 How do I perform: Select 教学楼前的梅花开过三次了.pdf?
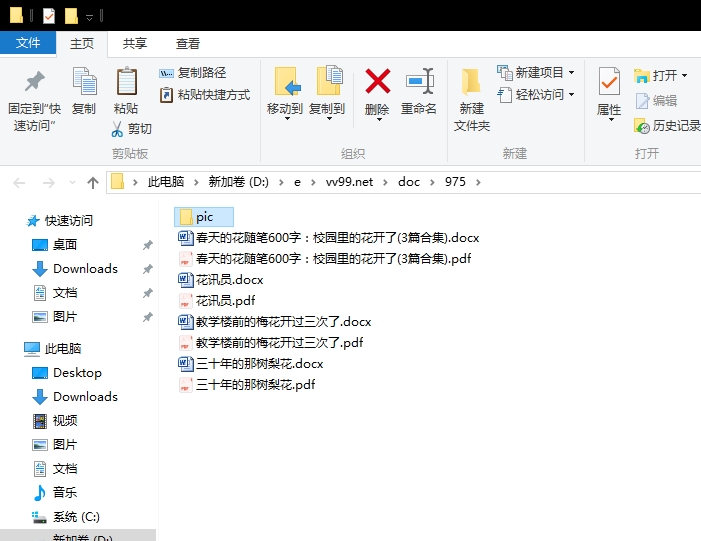click(x=271, y=343)
